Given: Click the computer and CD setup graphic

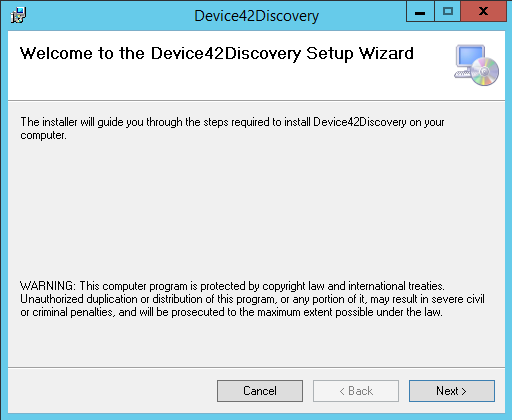Looking at the screenshot, I should click(x=477, y=65).
